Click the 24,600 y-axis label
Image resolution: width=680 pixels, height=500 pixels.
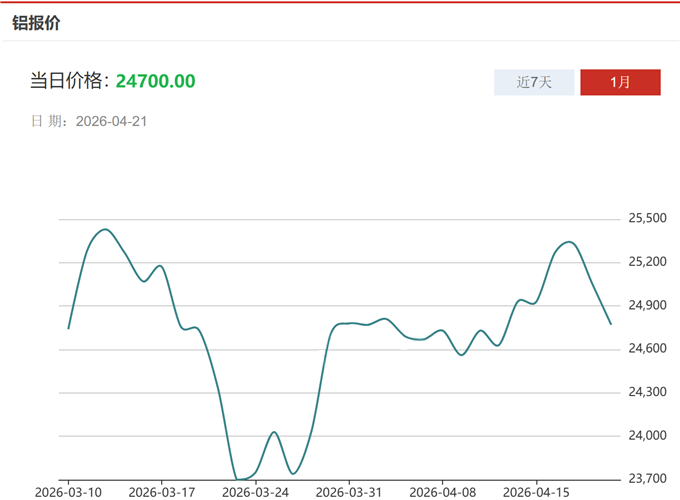(x=647, y=348)
